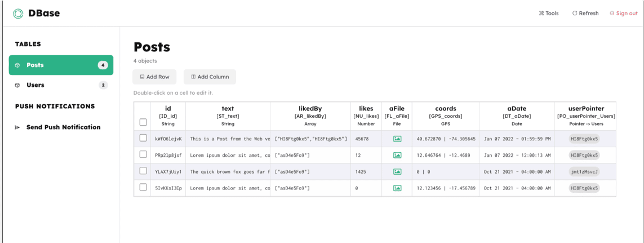Click the Users cube icon in sidebar
The width and height of the screenshot is (644, 243).
click(x=17, y=85)
